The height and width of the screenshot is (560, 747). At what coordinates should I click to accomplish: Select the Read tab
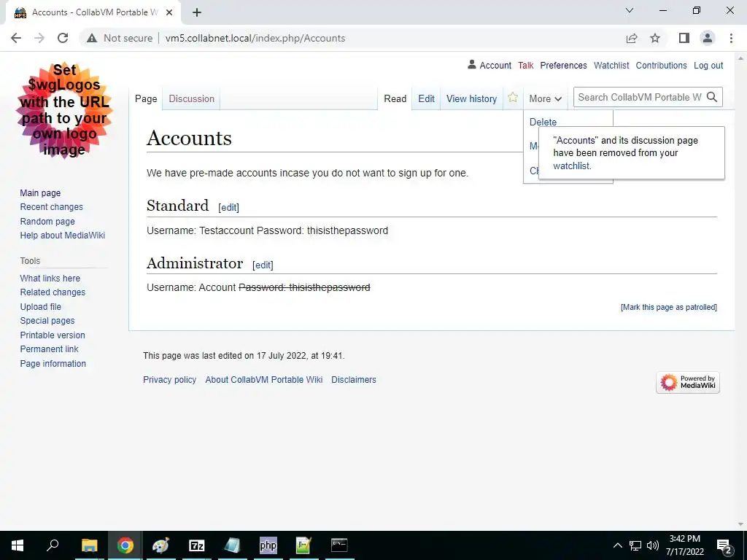pos(395,98)
